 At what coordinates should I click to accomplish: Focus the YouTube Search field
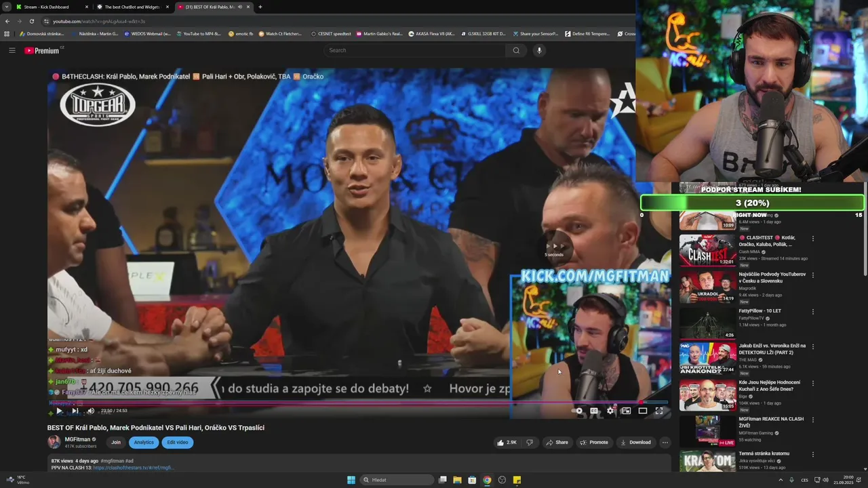(415, 50)
